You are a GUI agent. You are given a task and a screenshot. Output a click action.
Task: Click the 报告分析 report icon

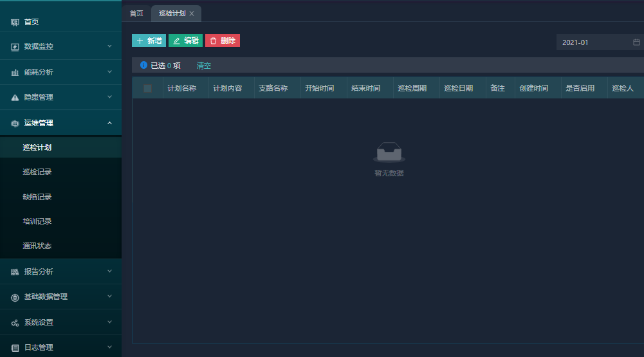15,272
